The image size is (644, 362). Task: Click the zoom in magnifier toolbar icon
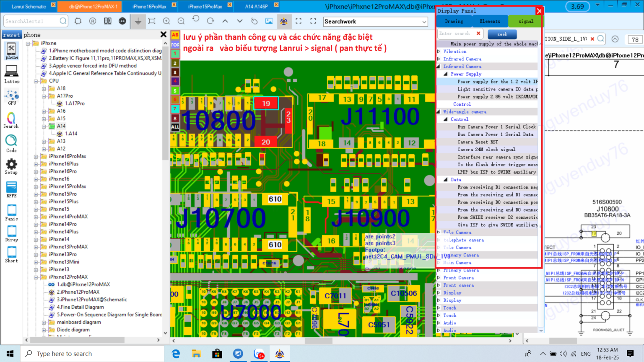[x=166, y=21]
